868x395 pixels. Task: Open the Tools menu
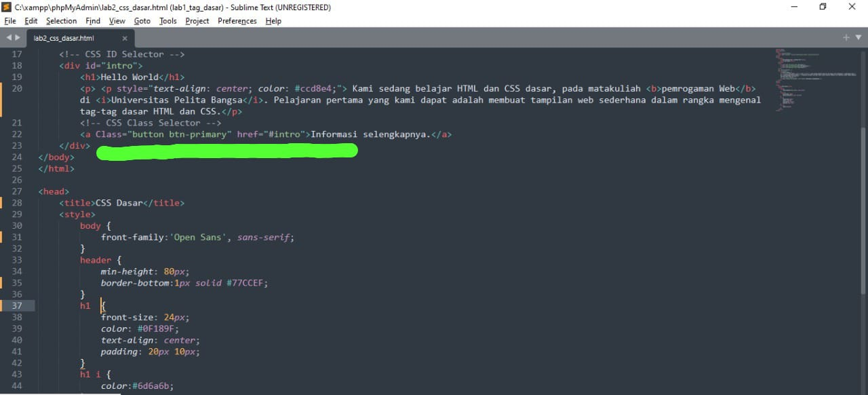tap(167, 21)
